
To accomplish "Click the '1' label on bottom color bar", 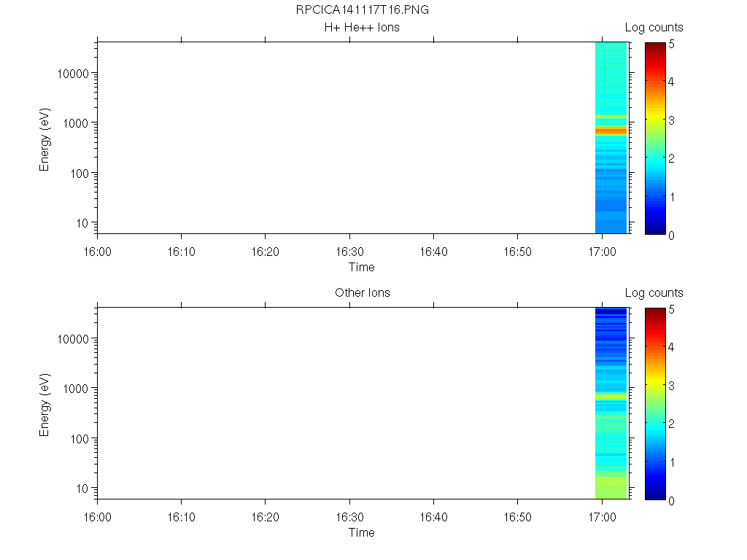I will [672, 462].
